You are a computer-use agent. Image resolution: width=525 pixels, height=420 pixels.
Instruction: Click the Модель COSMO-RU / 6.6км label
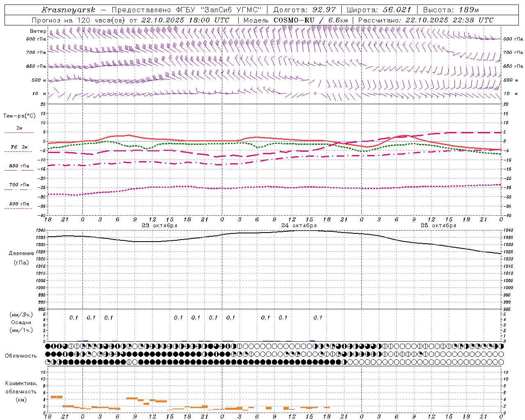coord(296,20)
